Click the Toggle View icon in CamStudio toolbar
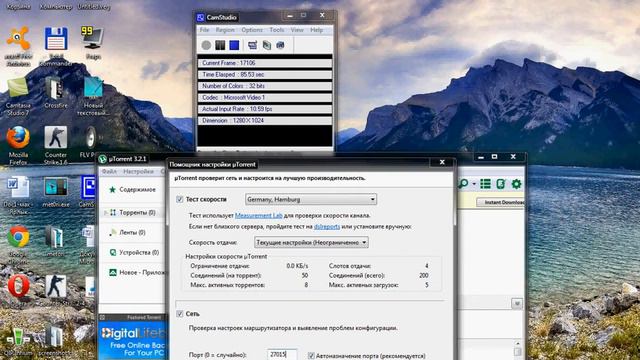This screenshot has width=640, height=360. pyautogui.click(x=252, y=45)
